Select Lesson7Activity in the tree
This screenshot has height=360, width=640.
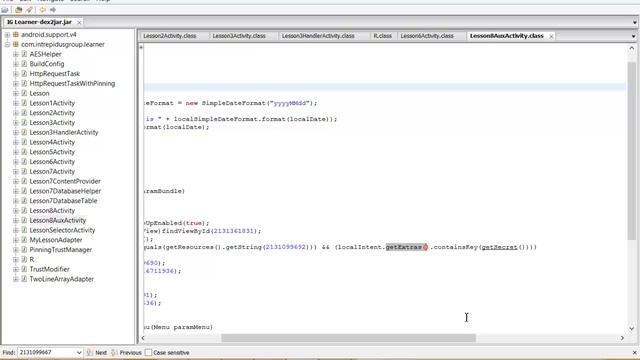[x=52, y=172]
